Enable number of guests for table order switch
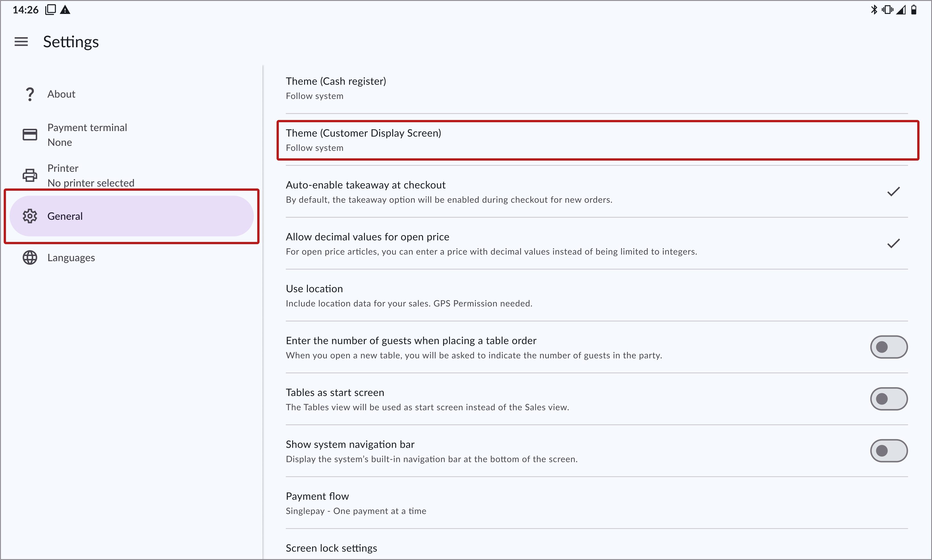This screenshot has width=932, height=560. pyautogui.click(x=889, y=347)
